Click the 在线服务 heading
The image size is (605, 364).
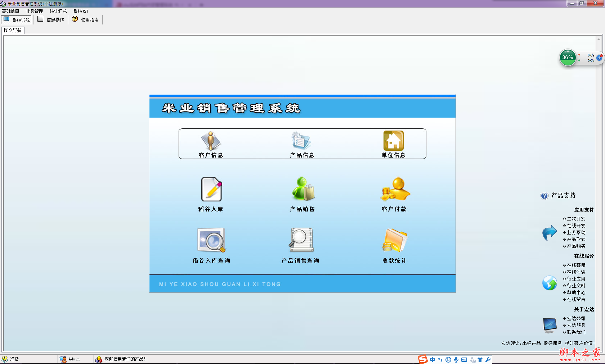click(584, 256)
